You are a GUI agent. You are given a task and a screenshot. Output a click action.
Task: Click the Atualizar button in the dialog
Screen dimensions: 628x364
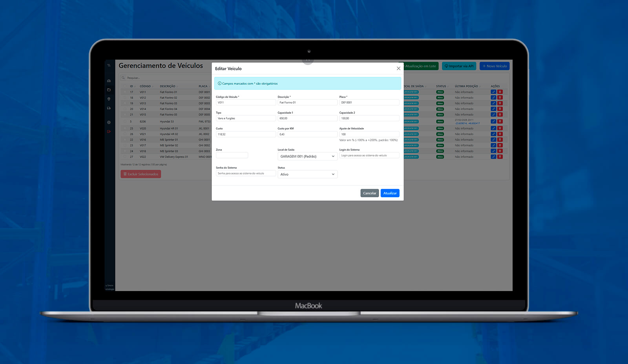pyautogui.click(x=390, y=193)
